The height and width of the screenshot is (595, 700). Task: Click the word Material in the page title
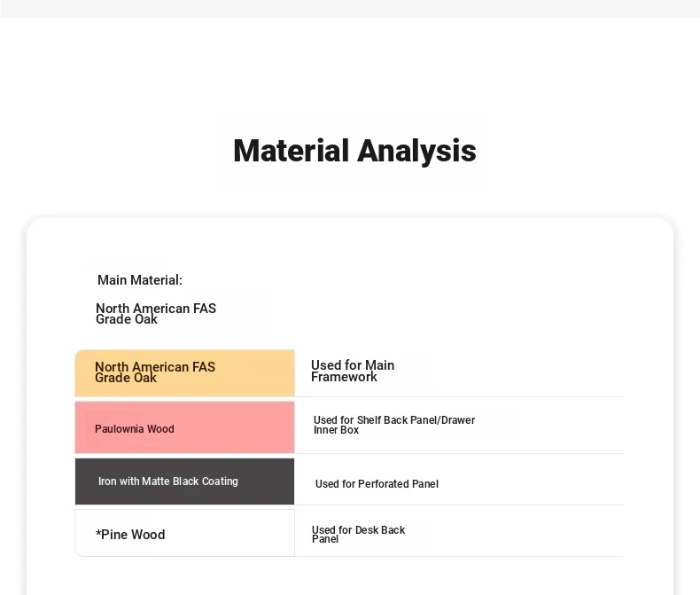coord(291,151)
